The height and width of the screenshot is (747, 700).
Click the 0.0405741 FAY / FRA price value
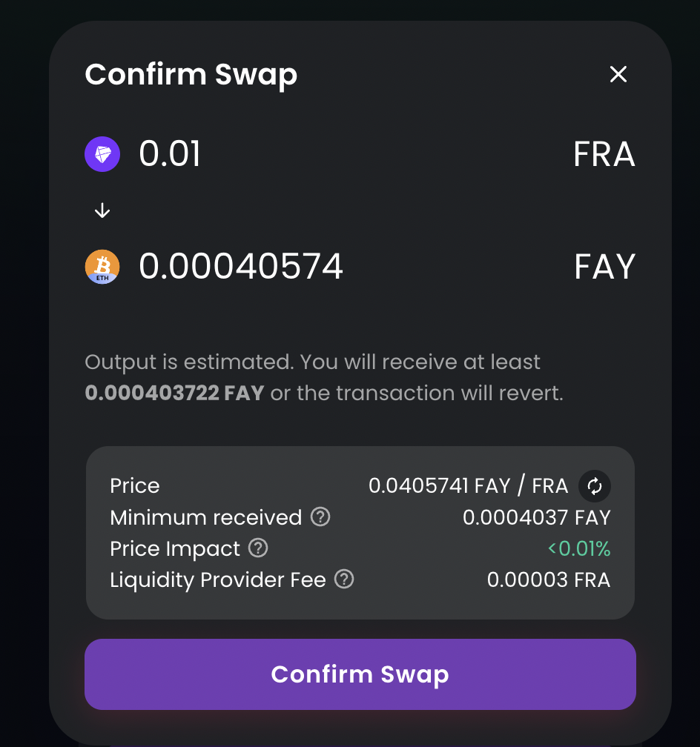468,486
